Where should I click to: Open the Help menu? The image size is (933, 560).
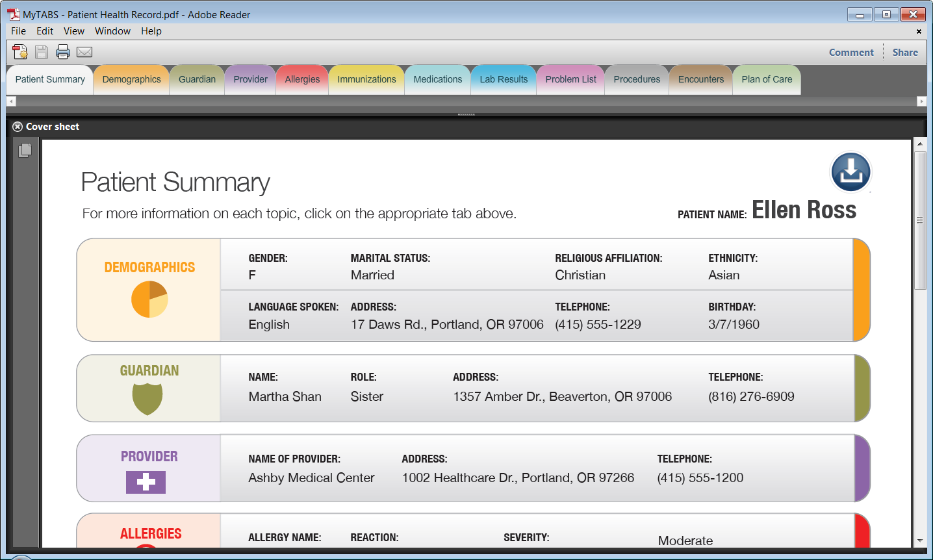[x=151, y=31]
